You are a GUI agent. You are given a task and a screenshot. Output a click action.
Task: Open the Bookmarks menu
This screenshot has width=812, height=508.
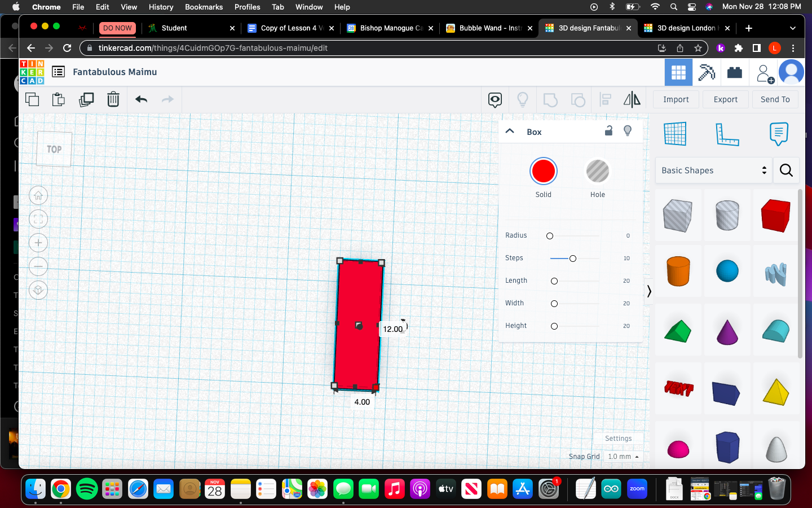click(x=204, y=7)
